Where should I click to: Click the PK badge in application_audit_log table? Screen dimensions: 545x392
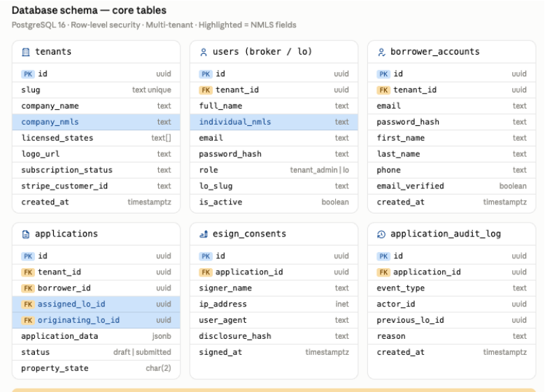[383, 256]
